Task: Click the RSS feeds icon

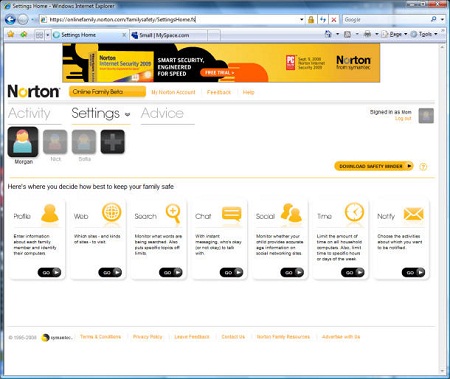Action: (x=347, y=34)
